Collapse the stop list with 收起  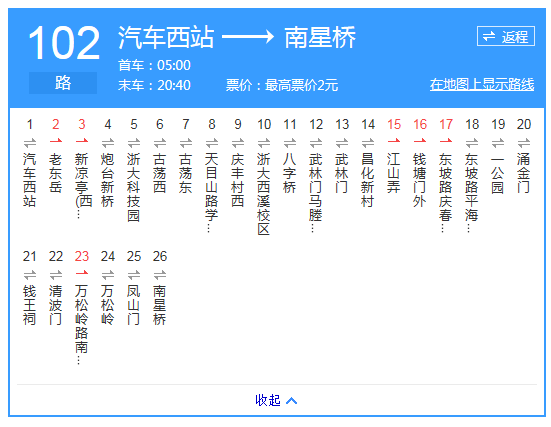(276, 400)
